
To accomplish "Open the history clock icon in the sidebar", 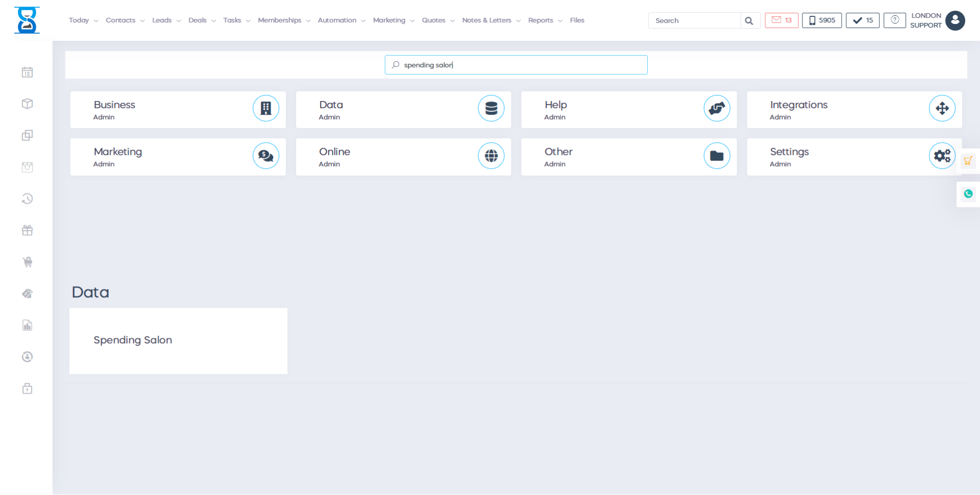I will [27, 198].
